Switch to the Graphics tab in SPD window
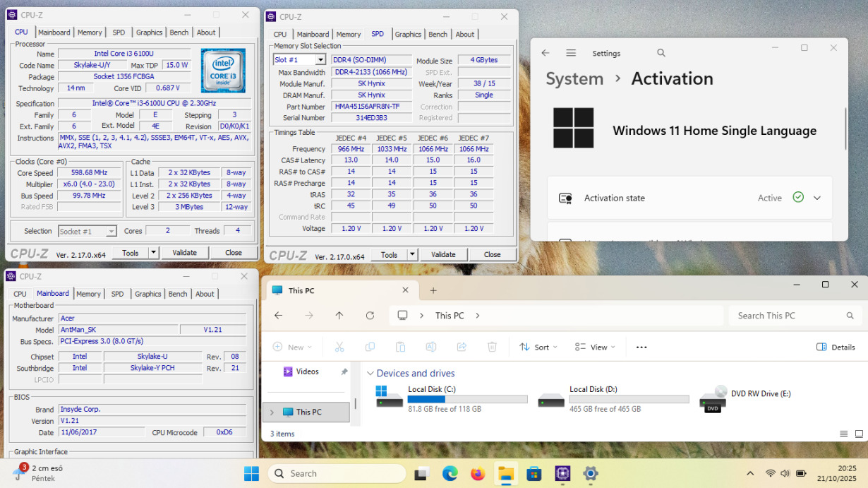Image resolution: width=868 pixels, height=488 pixels. pos(408,34)
